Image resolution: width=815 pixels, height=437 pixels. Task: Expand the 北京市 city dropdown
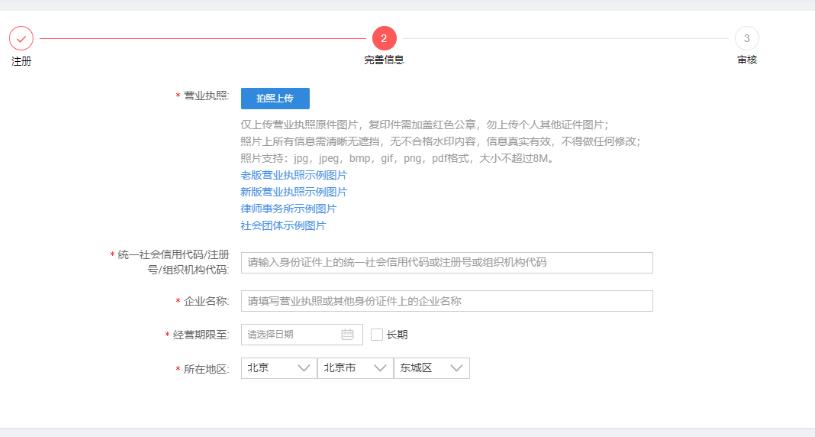(354, 368)
